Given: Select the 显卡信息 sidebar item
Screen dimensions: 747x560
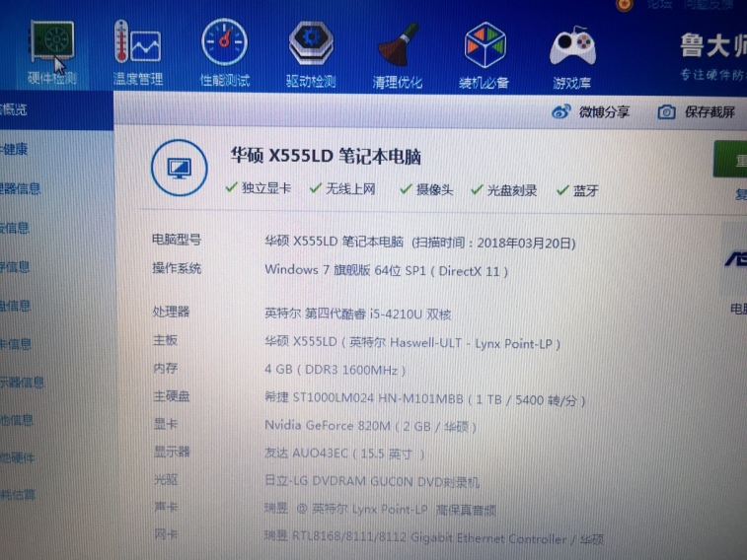Looking at the screenshot, I should pyautogui.click(x=16, y=343).
